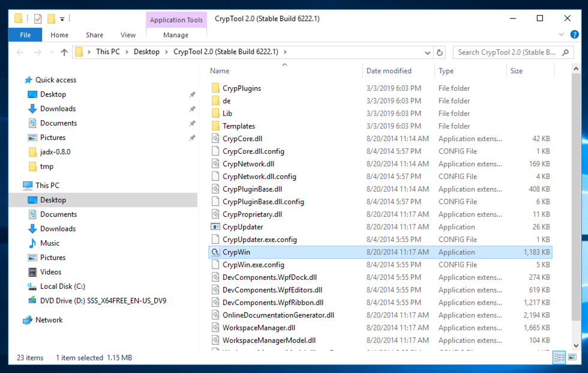Click the vertical scrollbar thumb in file list
The image size is (588, 373).
(x=575, y=197)
